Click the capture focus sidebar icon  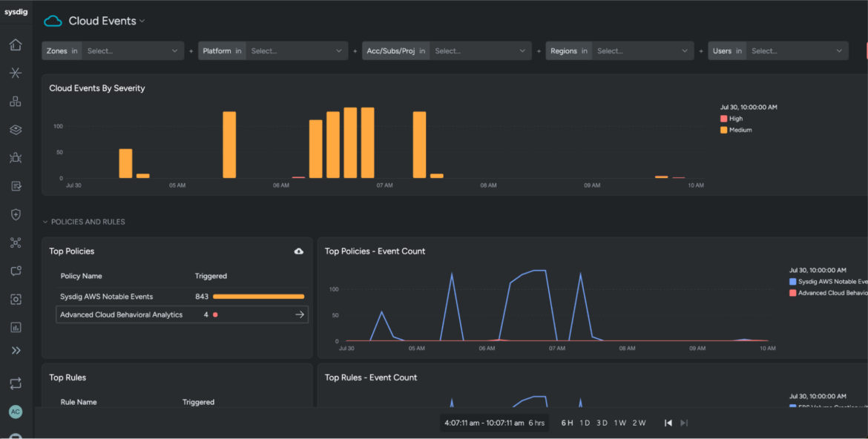pos(16,299)
